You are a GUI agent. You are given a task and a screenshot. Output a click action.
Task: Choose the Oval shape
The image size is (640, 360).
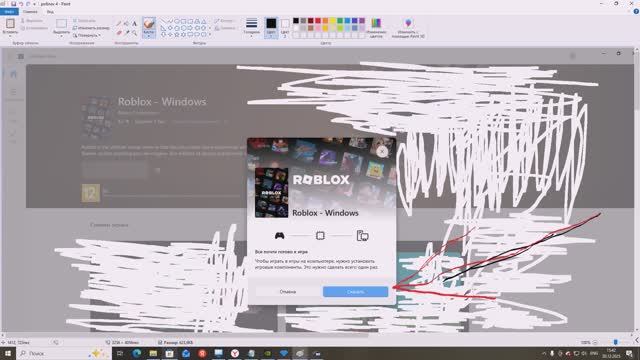click(177, 21)
